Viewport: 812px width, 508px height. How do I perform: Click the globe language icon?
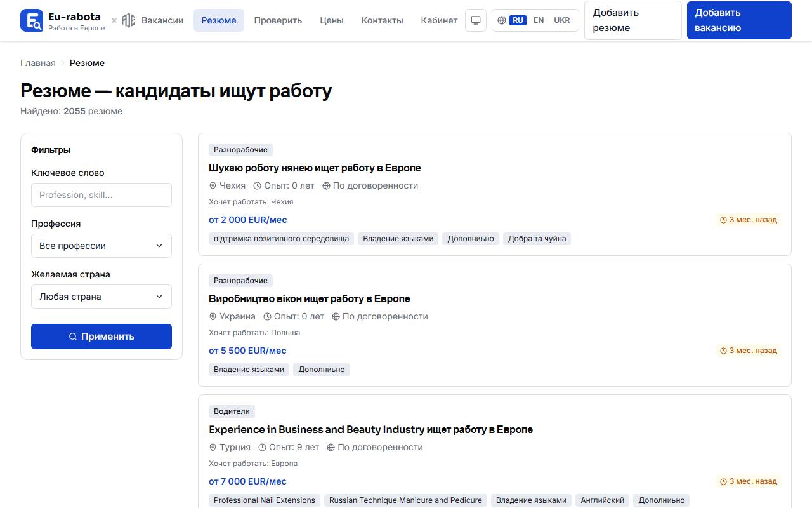point(502,20)
